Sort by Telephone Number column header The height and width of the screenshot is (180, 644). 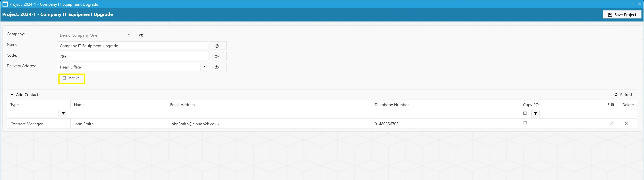coord(446,105)
